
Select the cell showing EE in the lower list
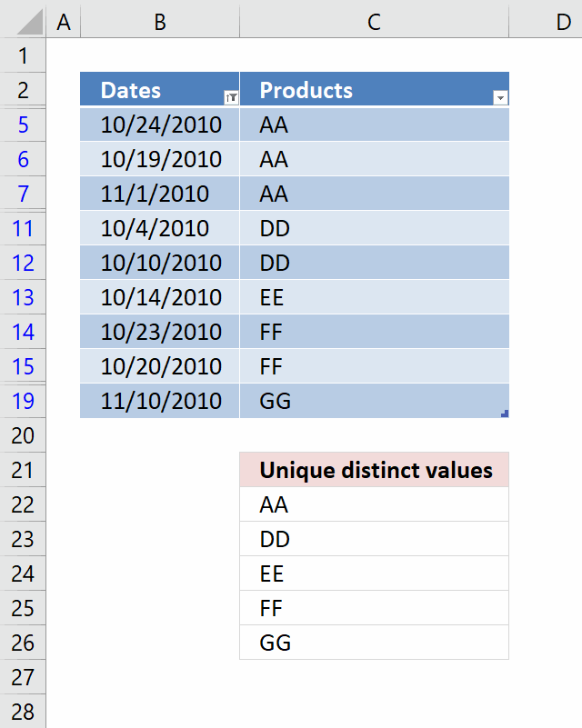point(373,573)
